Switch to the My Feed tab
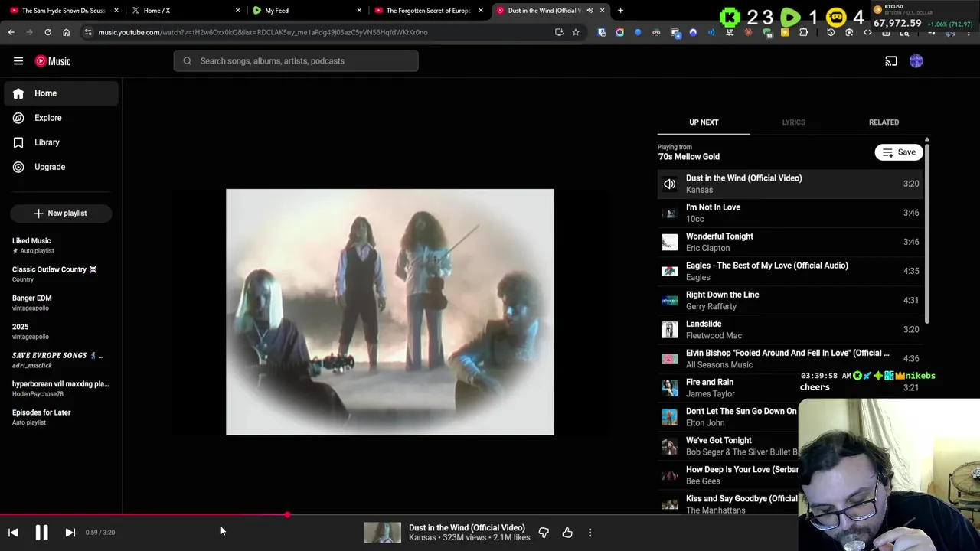 (306, 11)
